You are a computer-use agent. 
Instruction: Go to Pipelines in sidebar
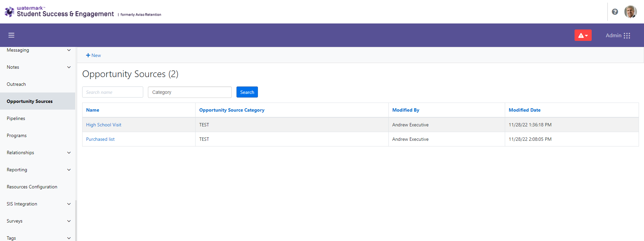(16, 118)
